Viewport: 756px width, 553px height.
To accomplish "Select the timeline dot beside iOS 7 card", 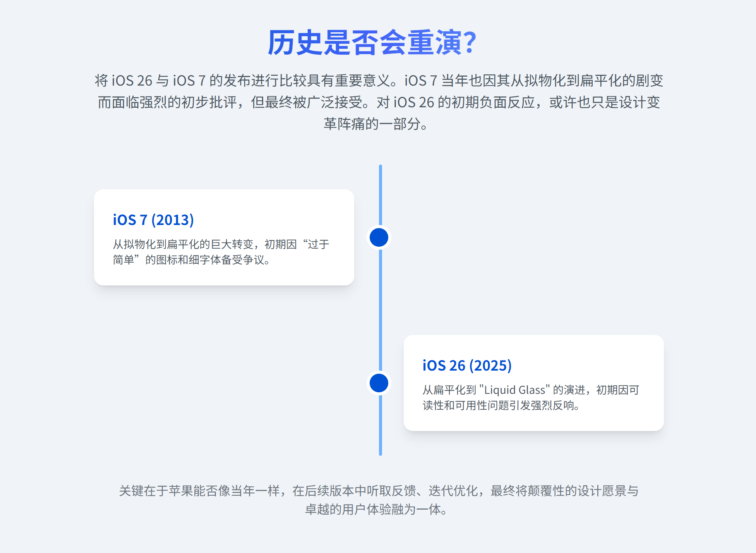I will pos(379,237).
